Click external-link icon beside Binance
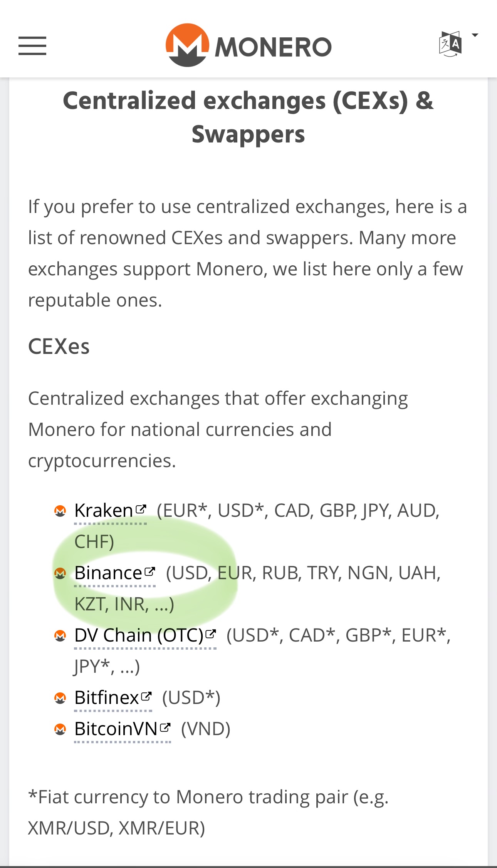Screen dimensions: 497x868 150,571
